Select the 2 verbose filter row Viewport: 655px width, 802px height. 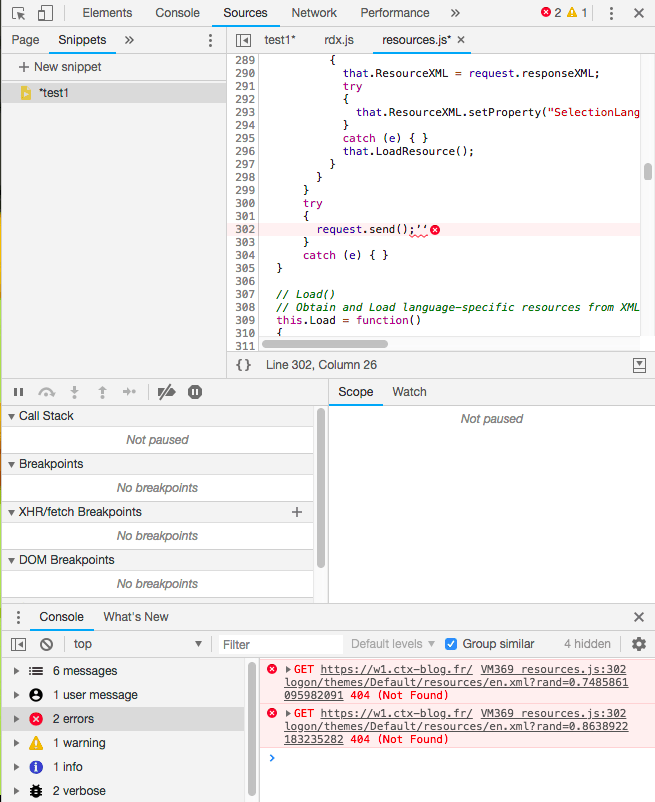point(123,791)
